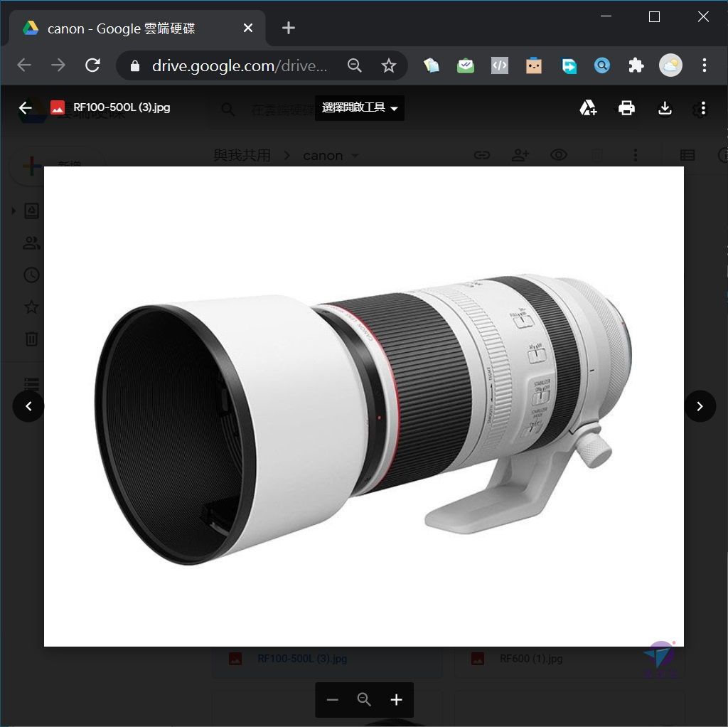Click the RF100-500L (3).jpg title in header

tap(122, 107)
